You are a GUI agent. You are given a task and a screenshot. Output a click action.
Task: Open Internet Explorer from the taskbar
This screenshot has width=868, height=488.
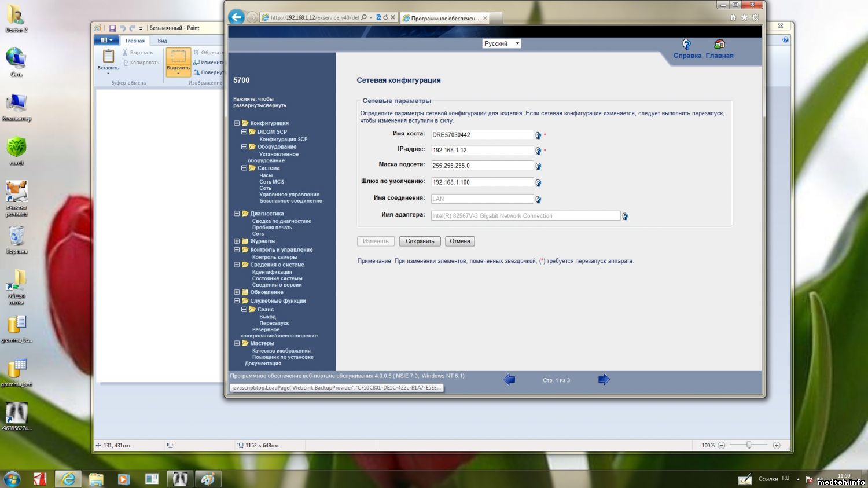[x=68, y=479]
